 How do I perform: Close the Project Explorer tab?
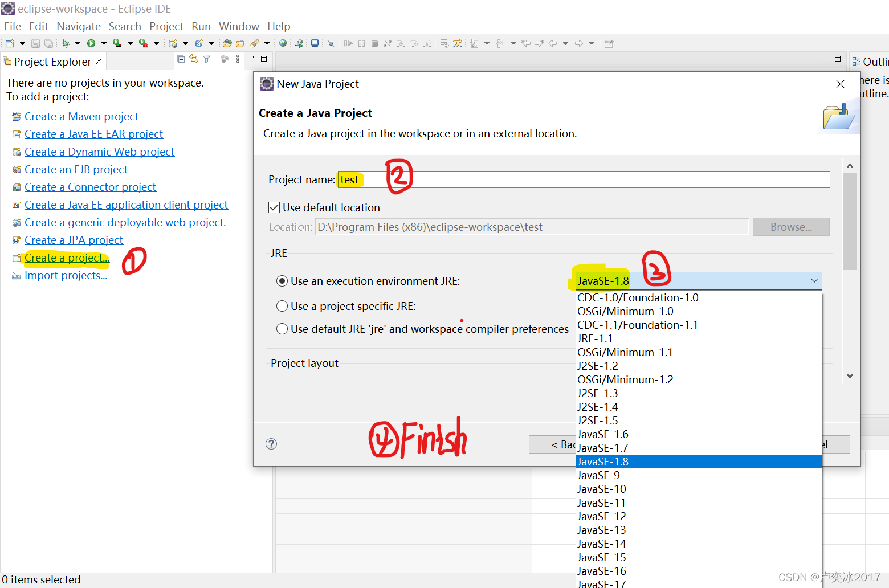(99, 61)
